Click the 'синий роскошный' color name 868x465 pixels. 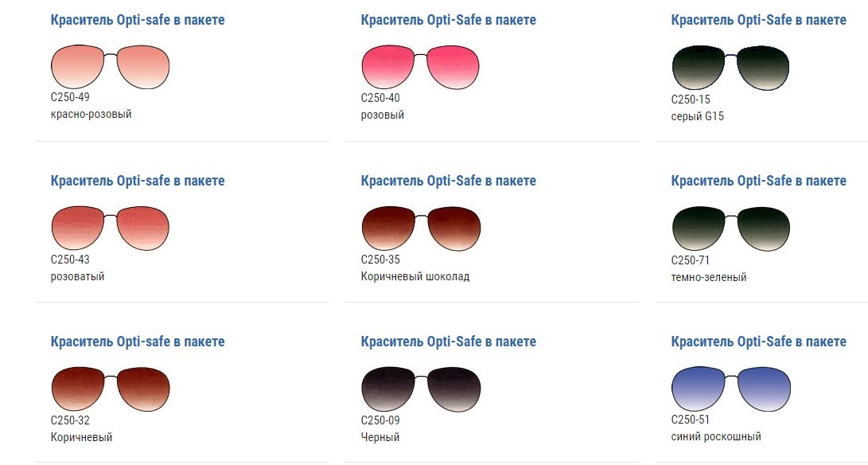716,436
